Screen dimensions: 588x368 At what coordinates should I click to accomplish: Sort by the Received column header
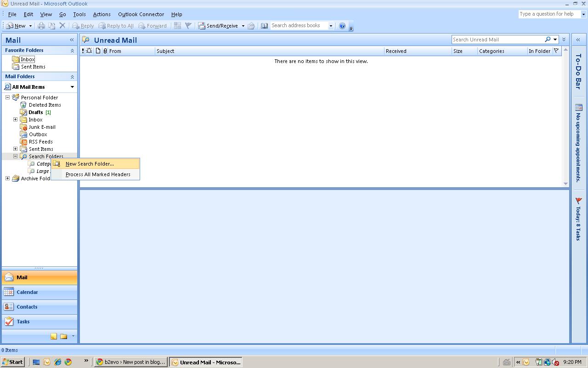(418, 51)
